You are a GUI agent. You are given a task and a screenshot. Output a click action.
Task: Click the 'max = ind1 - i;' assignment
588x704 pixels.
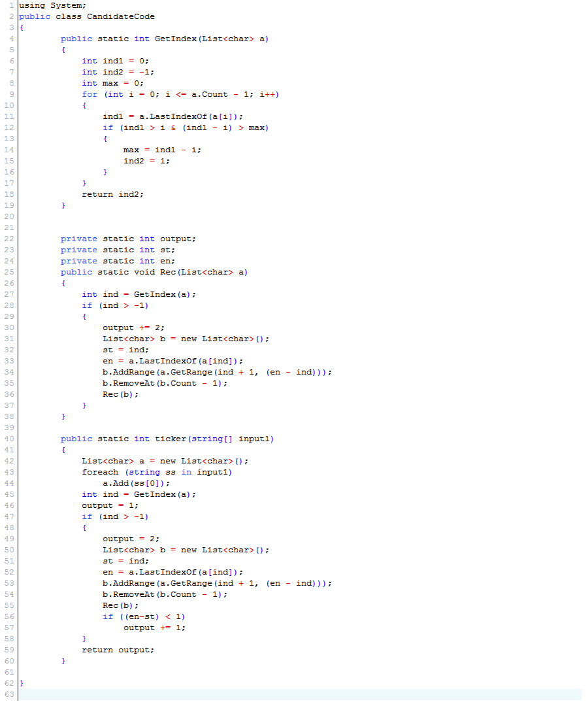(162, 150)
